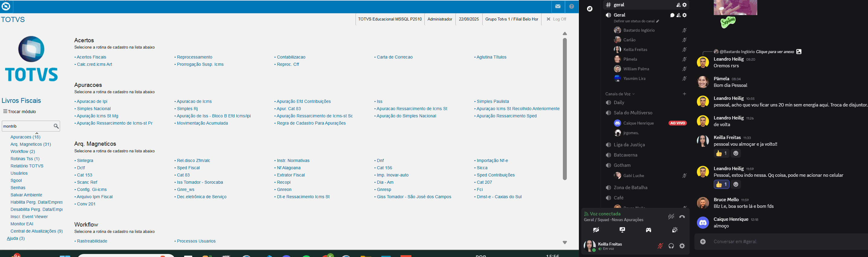Collapse the Canais de Voz category
This screenshot has width=868, height=257.
pyautogui.click(x=620, y=94)
